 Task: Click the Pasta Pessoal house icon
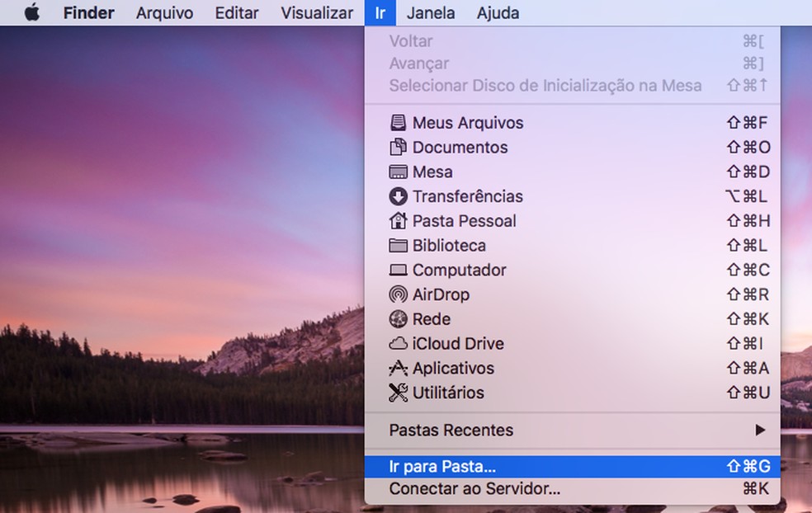pos(398,220)
